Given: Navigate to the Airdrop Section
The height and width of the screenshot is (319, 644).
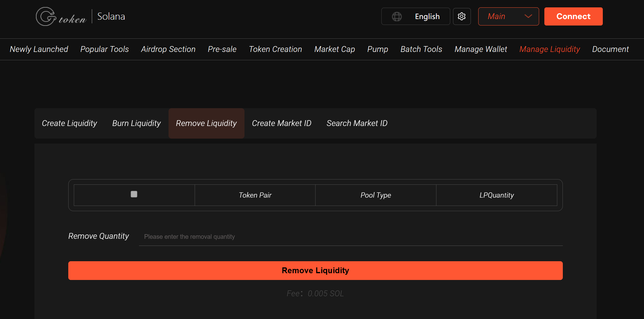Looking at the screenshot, I should tap(168, 49).
